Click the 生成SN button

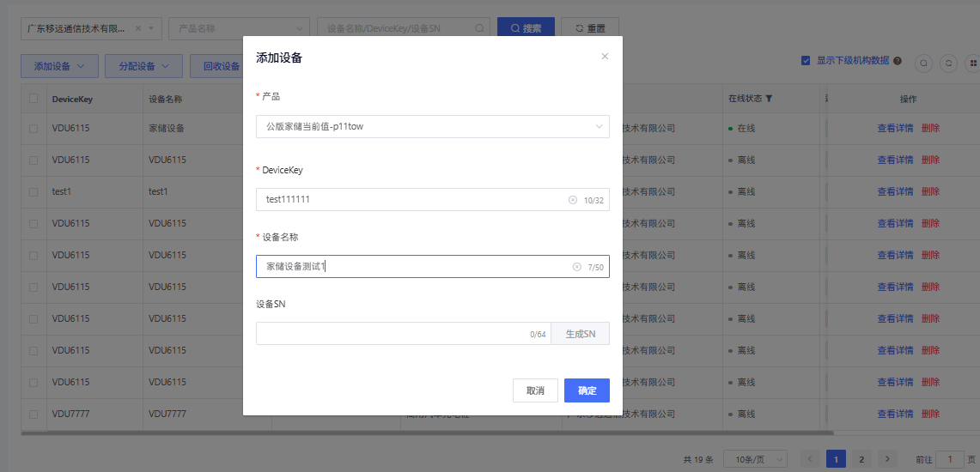pos(581,334)
